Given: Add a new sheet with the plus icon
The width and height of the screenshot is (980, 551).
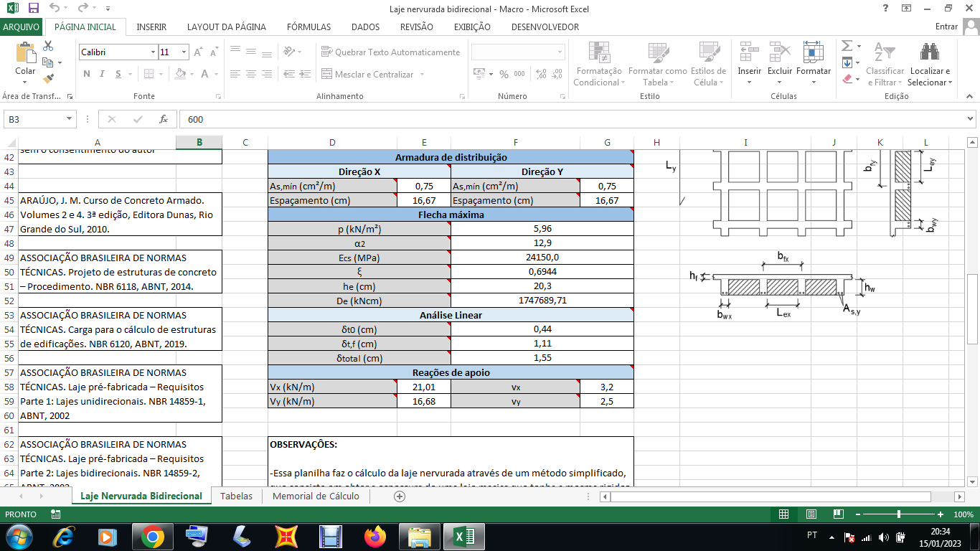Looking at the screenshot, I should (x=400, y=496).
